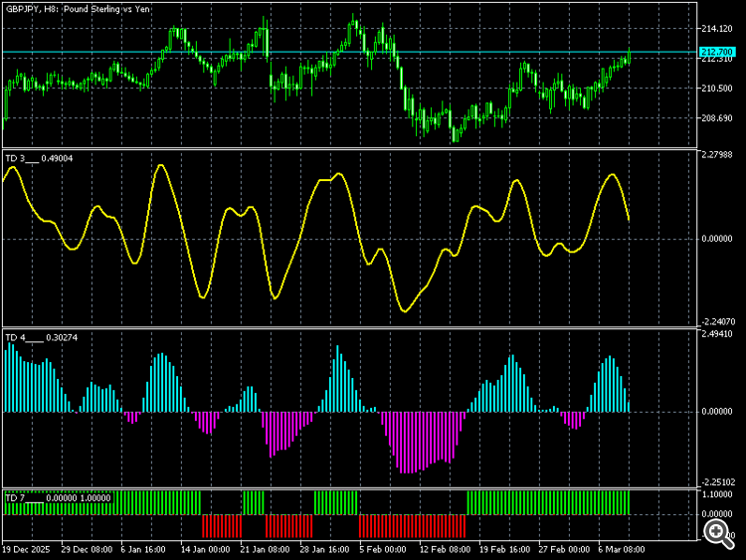Click the '27 Feb 00:00' time axis label

click(564, 549)
